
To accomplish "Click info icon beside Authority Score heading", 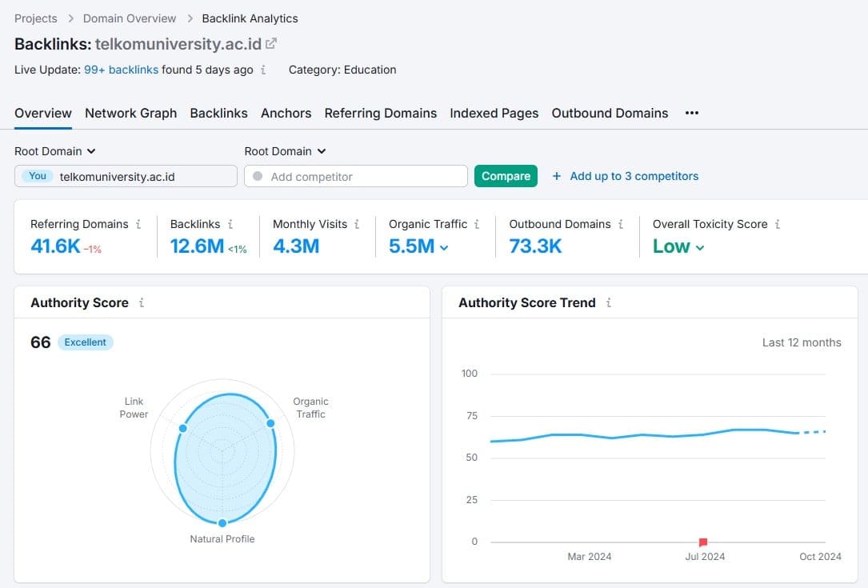I will coord(141,303).
